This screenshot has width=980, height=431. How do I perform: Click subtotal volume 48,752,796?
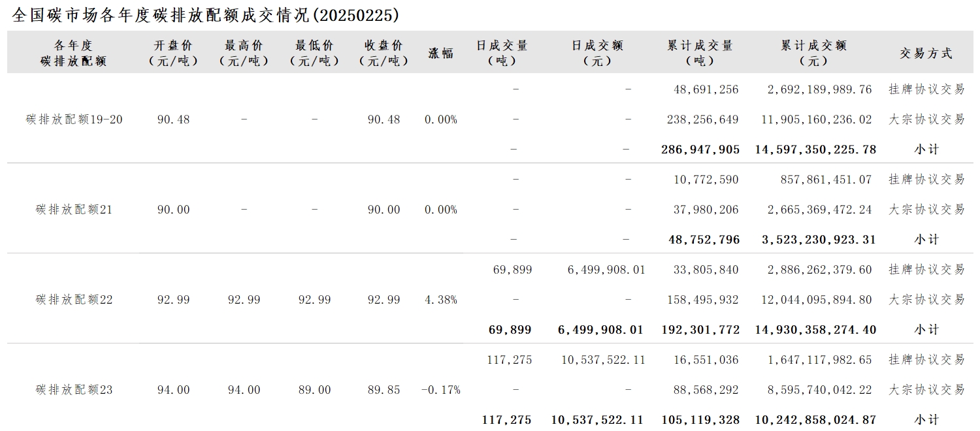704,240
